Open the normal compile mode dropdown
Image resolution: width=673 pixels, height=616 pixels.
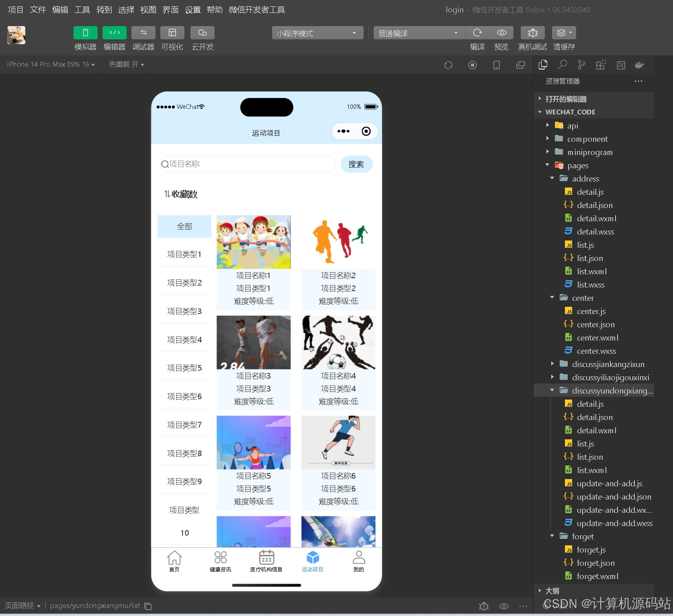pos(419,33)
